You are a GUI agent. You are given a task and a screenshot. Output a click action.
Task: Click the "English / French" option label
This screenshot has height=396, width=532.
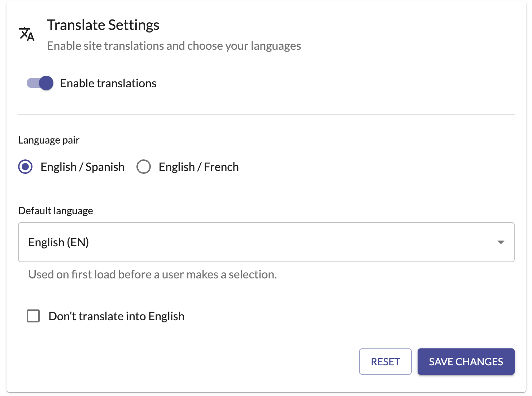point(199,167)
